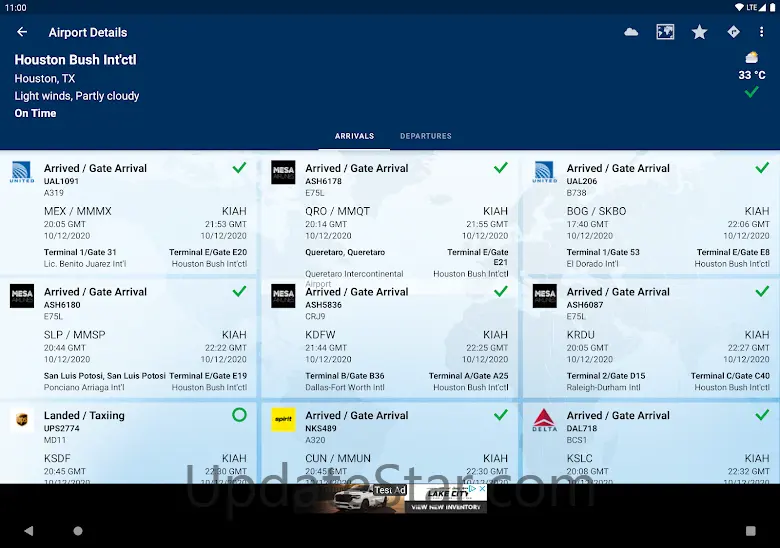Tap UPS logo on UPS2774 flight
Screen dimensions: 780x548
point(22,420)
